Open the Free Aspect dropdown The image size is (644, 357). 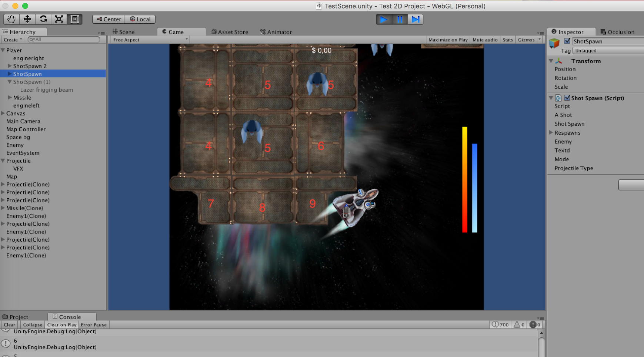coord(150,40)
